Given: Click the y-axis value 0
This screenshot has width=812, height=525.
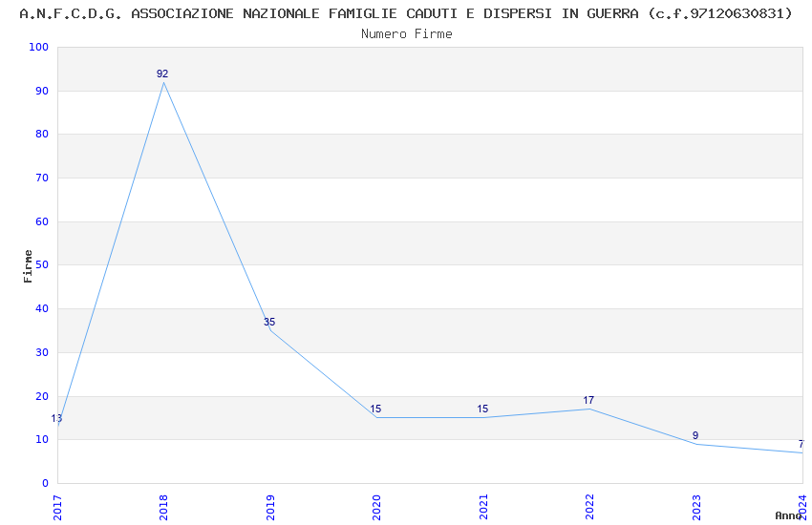Looking at the screenshot, I should click(x=46, y=484).
